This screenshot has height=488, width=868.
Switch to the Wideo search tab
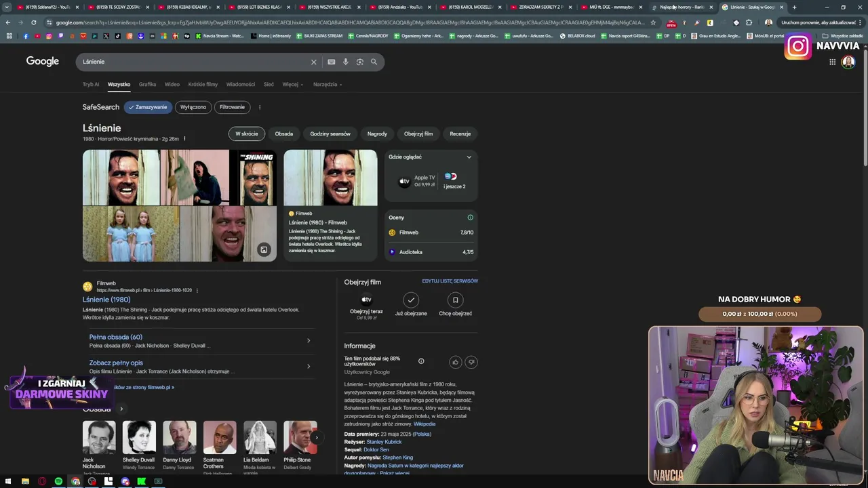click(x=172, y=85)
